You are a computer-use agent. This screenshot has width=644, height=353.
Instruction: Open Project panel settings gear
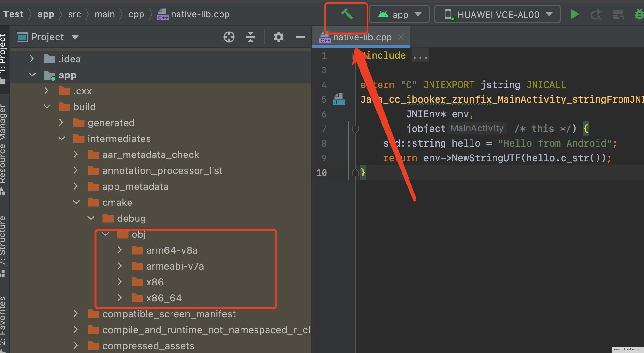(279, 37)
